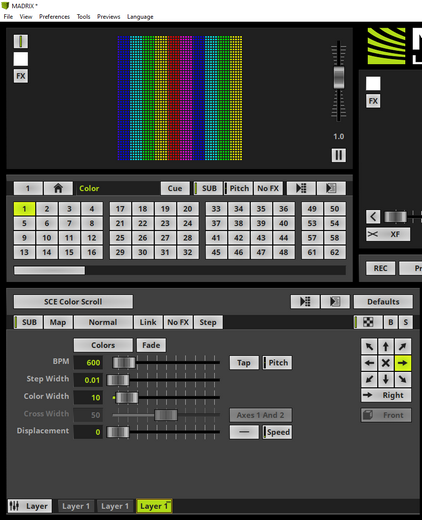Click the BPM slider handle

[x=124, y=363]
